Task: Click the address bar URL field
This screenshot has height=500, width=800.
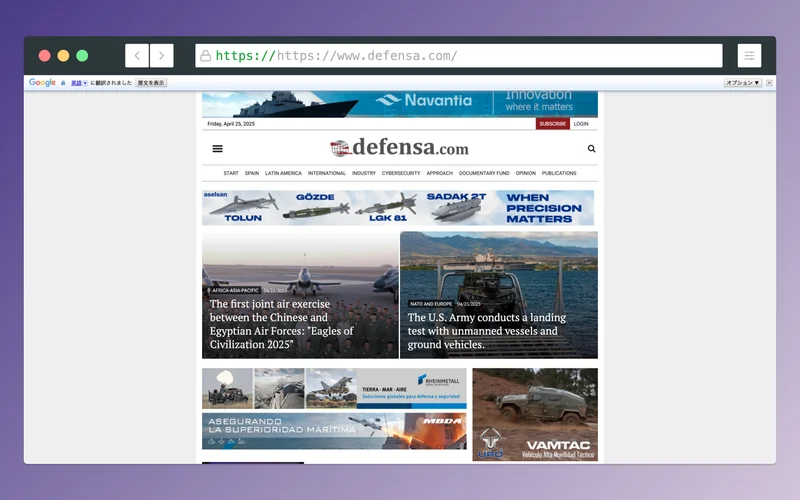Action: pyautogui.click(x=459, y=56)
